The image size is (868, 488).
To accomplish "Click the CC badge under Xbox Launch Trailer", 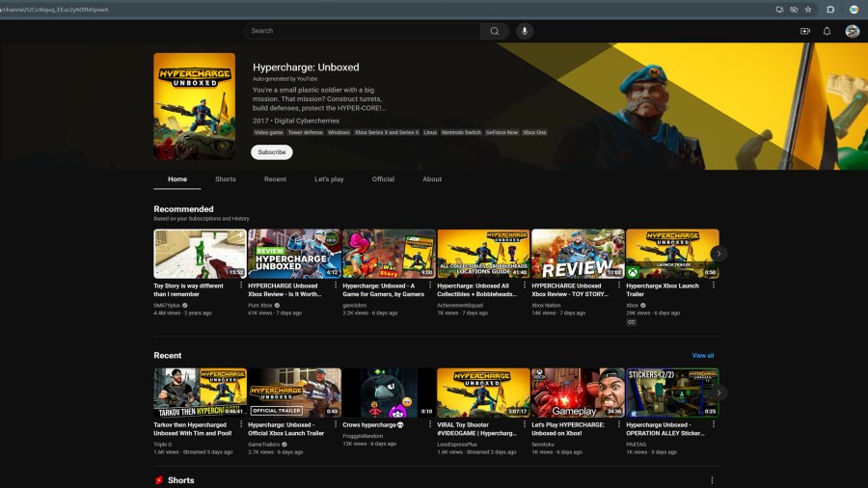I will tap(631, 322).
